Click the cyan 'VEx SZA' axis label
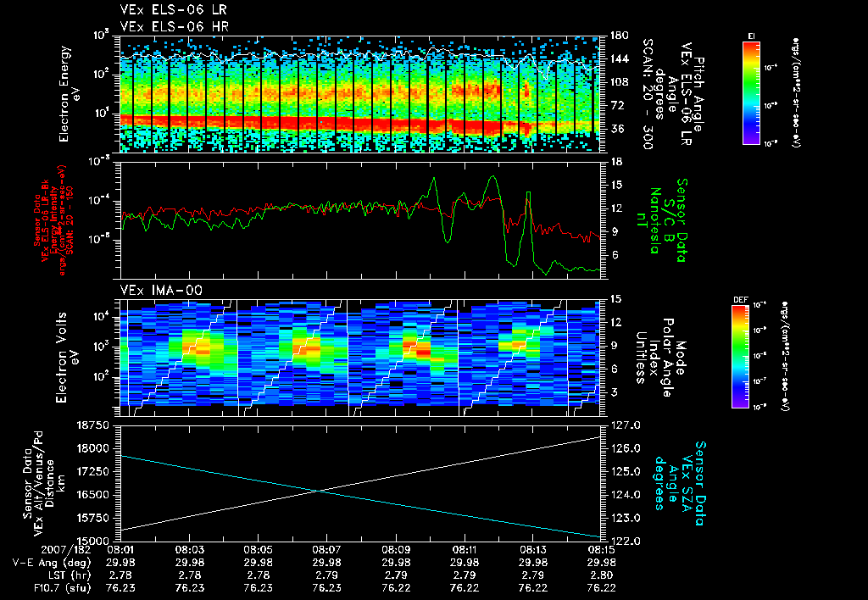The image size is (868, 600). click(x=687, y=483)
